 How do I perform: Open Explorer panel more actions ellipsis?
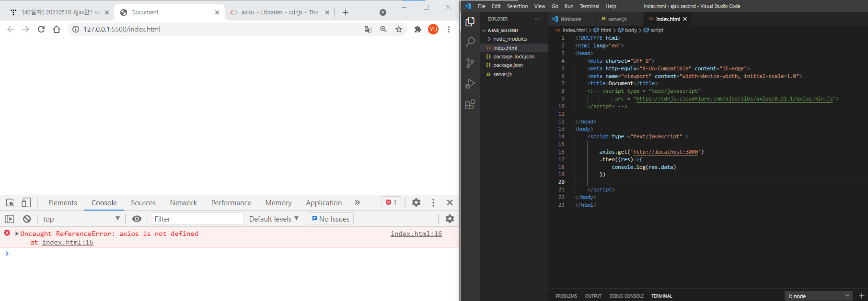click(x=537, y=19)
